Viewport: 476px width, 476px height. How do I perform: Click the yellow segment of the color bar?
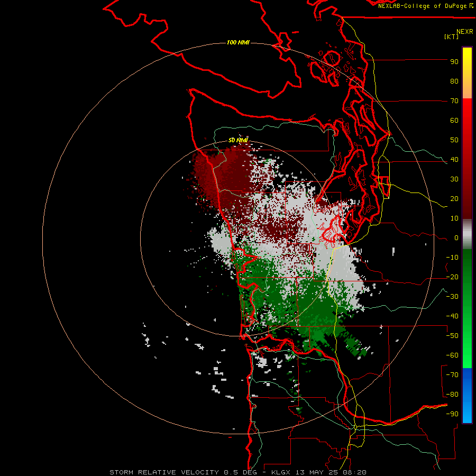467,62
